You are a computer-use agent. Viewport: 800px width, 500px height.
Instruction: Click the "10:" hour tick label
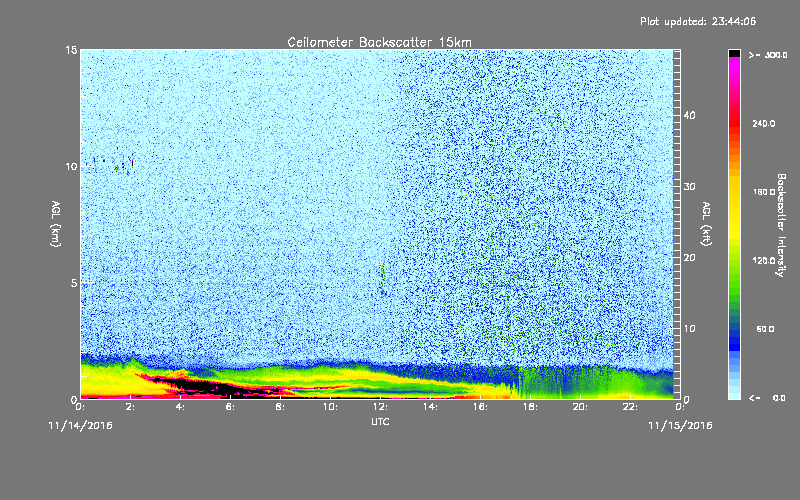pos(330,407)
